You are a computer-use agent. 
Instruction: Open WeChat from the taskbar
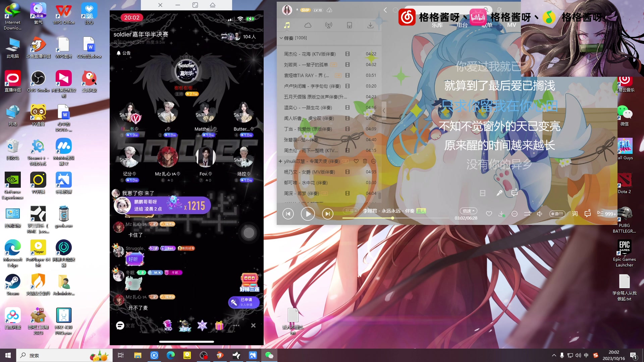(x=269, y=355)
